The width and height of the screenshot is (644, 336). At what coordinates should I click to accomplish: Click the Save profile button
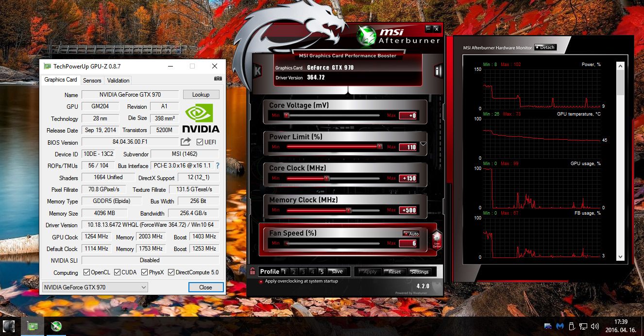point(337,271)
